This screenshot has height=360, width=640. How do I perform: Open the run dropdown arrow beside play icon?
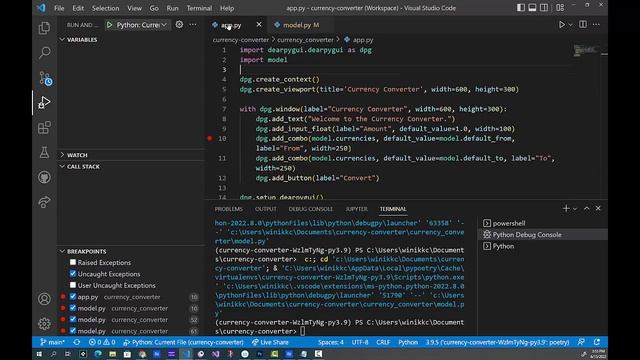point(571,25)
